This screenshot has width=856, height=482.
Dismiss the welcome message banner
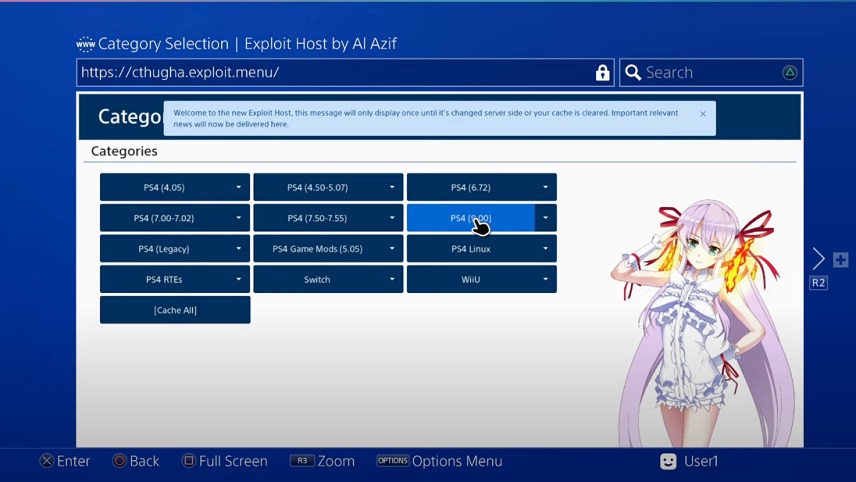click(703, 114)
